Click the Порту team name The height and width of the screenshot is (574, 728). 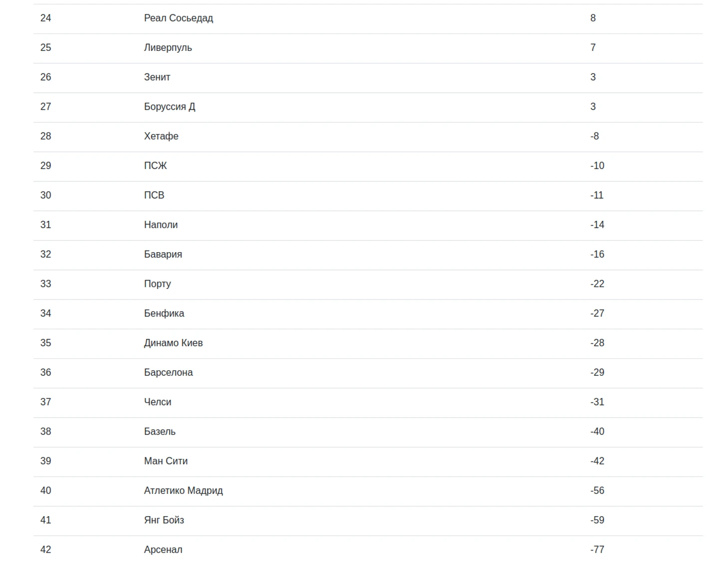point(158,284)
